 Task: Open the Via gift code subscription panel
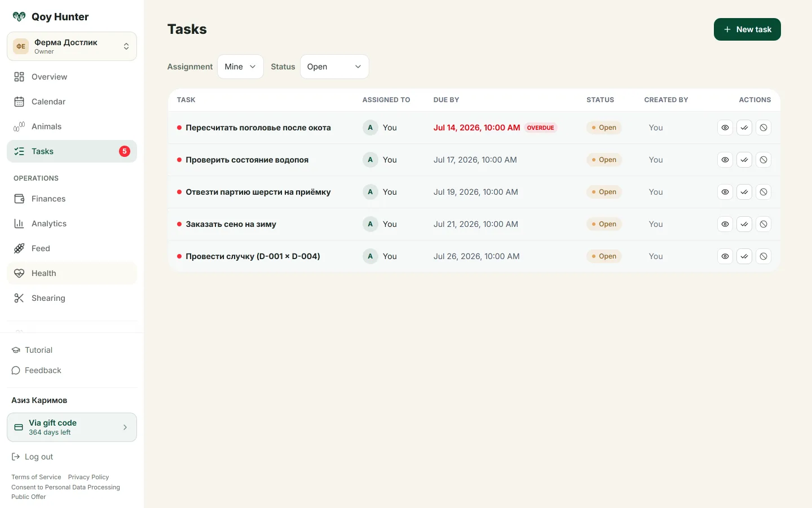click(72, 427)
